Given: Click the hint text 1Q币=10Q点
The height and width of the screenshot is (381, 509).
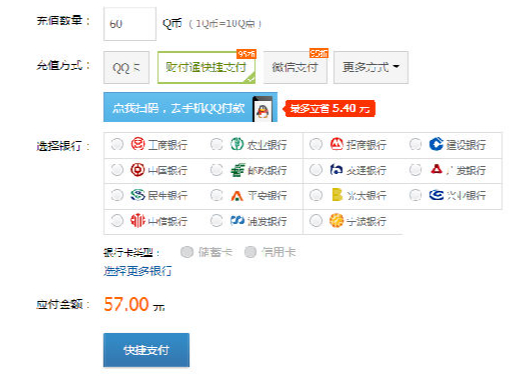Looking at the screenshot, I should coord(225,24).
